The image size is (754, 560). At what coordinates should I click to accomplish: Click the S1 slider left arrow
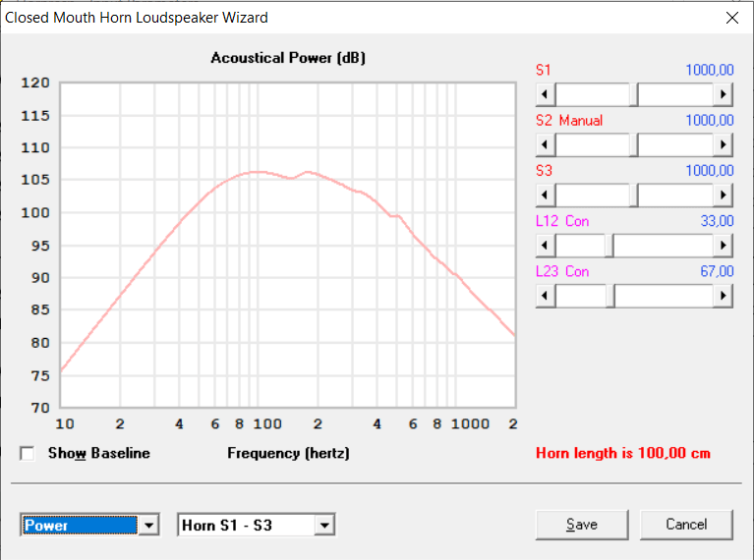546,94
